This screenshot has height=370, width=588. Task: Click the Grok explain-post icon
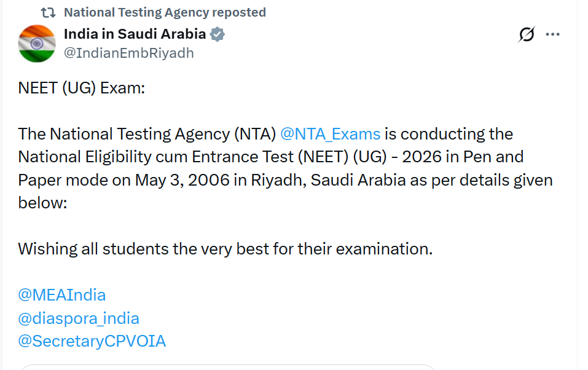[x=527, y=34]
